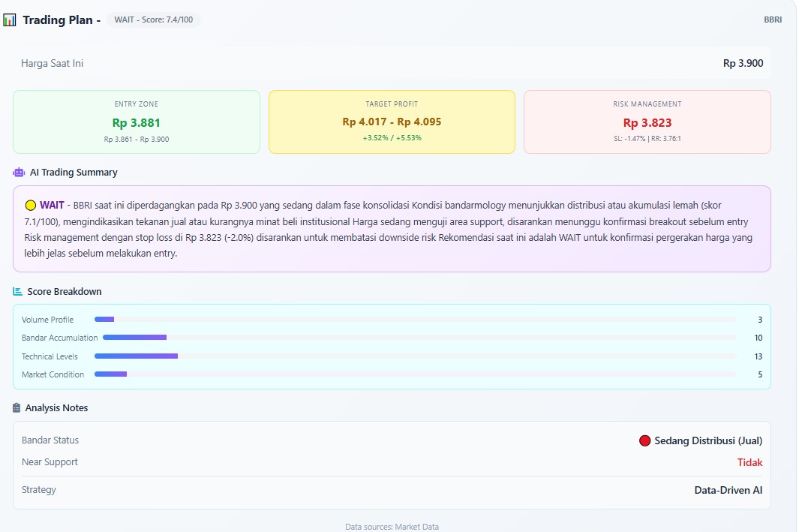Click the yellow WAIT circle in summary
The width and height of the screenshot is (799, 532).
coord(31,205)
